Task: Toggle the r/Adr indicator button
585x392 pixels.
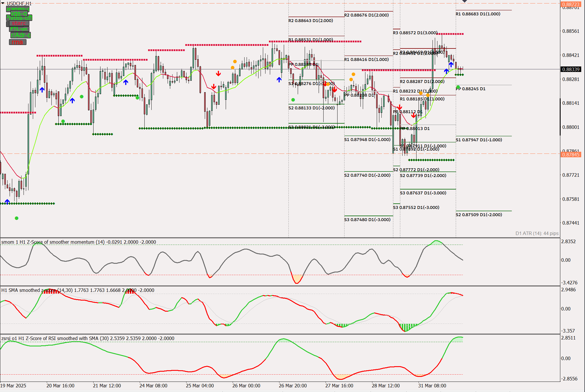Action: click(x=21, y=35)
